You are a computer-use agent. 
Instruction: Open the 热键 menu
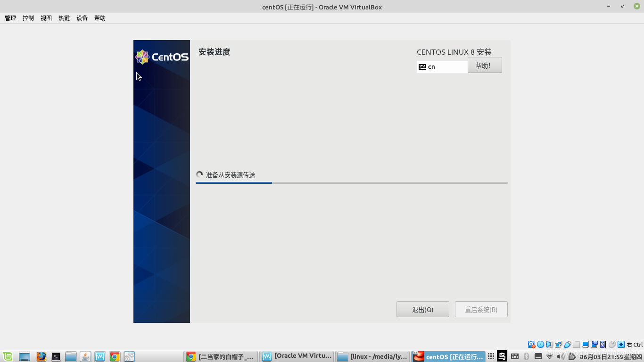point(64,18)
